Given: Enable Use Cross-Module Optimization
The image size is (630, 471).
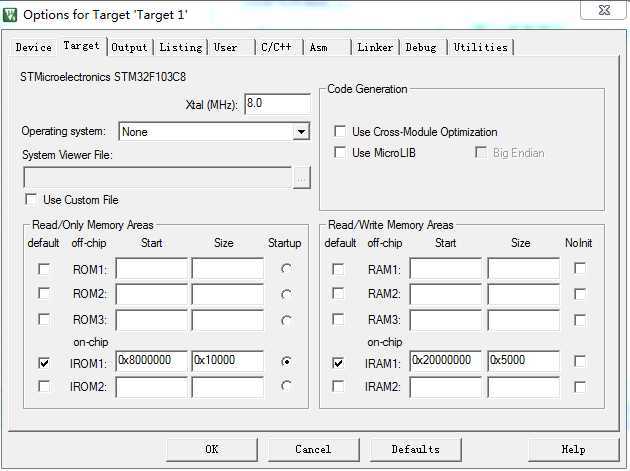Looking at the screenshot, I should coord(340,131).
